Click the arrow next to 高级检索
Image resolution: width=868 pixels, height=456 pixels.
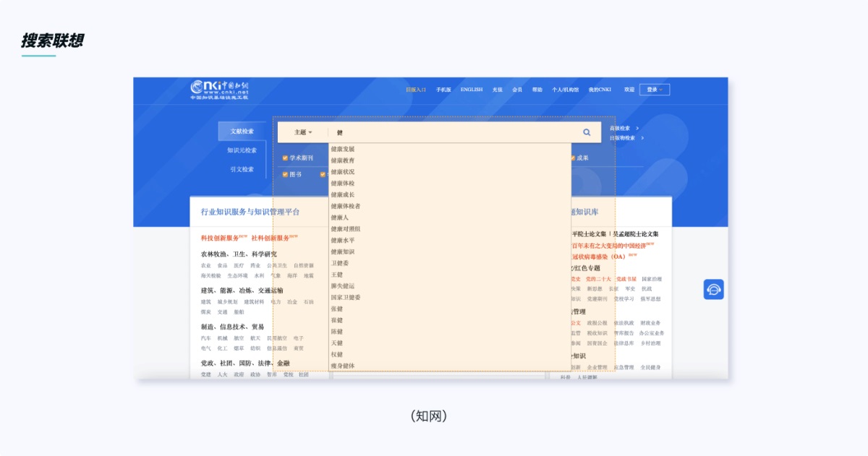pyautogui.click(x=637, y=129)
